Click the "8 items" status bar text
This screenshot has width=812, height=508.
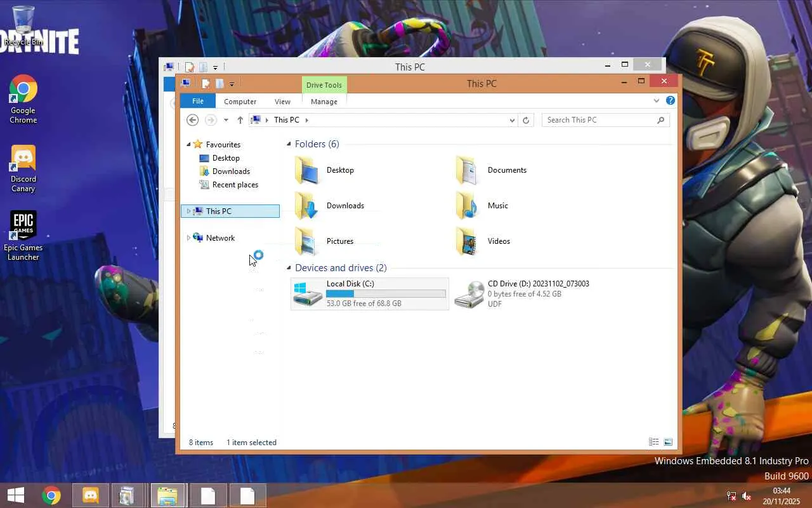coord(201,443)
